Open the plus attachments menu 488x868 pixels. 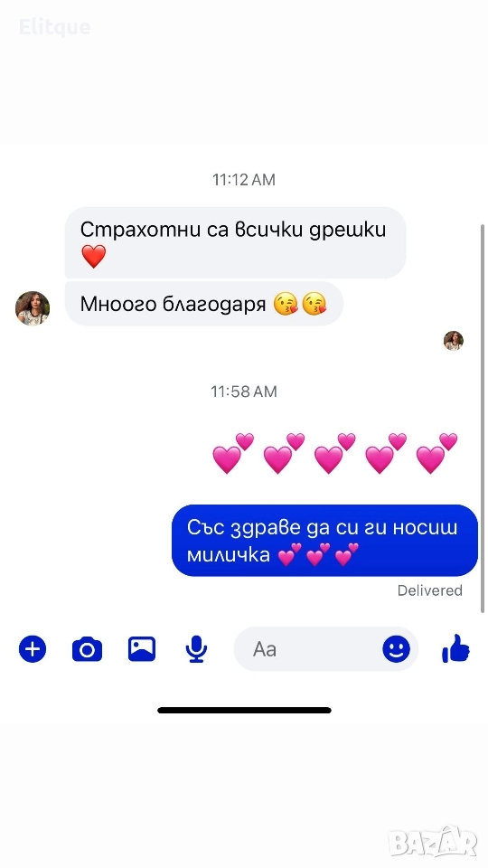(x=33, y=649)
